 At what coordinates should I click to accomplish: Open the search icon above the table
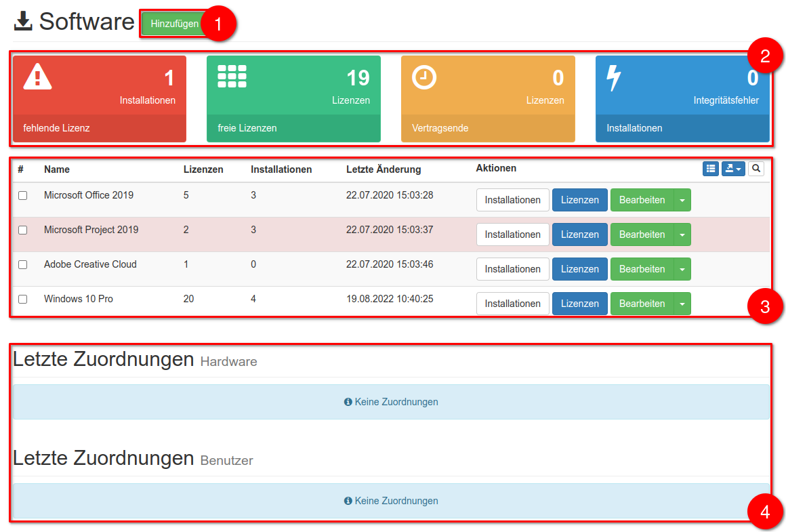(756, 168)
